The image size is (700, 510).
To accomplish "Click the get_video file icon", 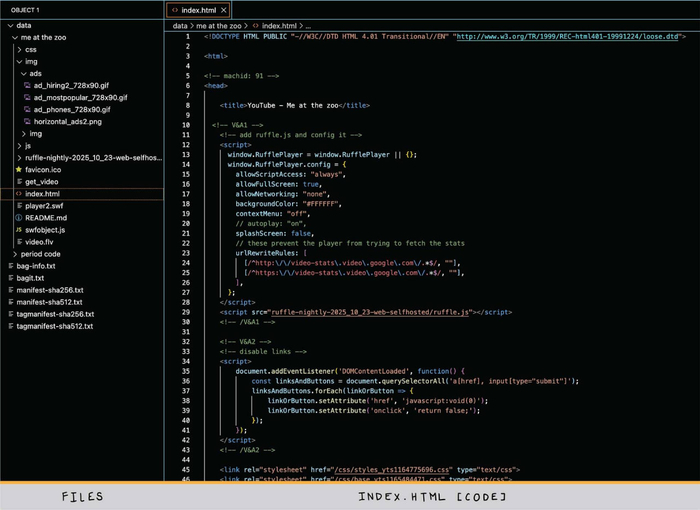I will [x=19, y=182].
